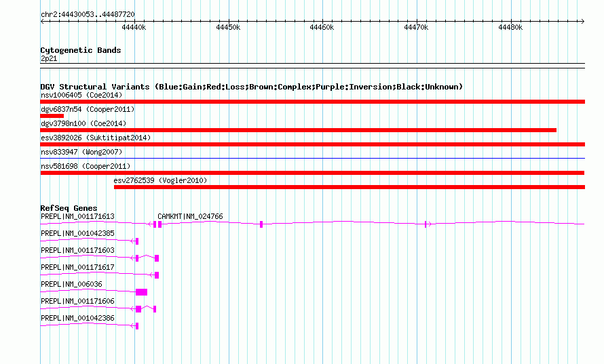The height and width of the screenshot is (364, 604).
Task: Open variant label nsv581698 (Cooper2011)
Action: [86, 166]
